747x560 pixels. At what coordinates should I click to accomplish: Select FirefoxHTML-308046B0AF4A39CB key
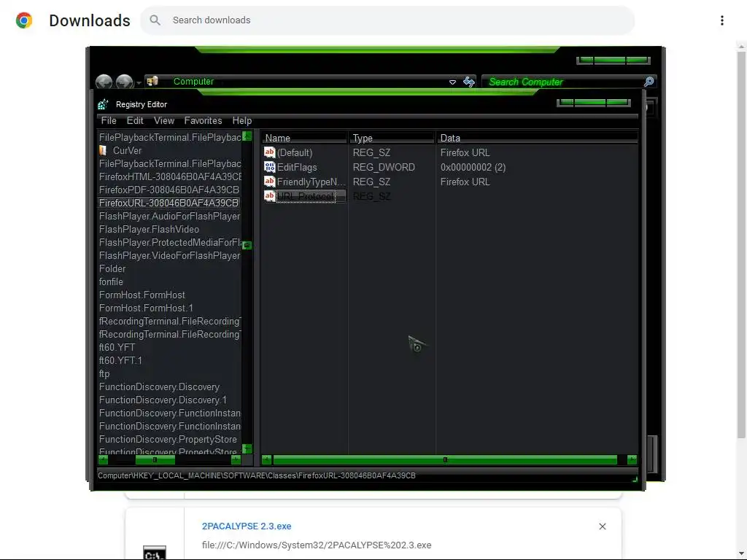point(170,176)
